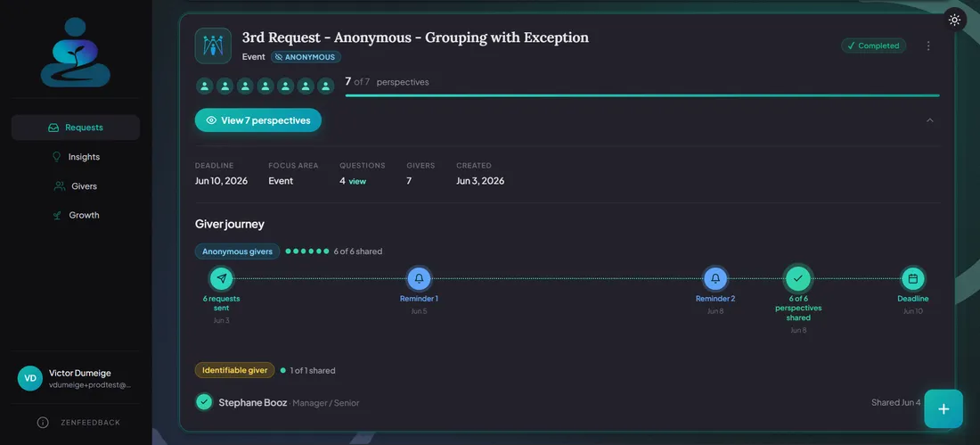The width and height of the screenshot is (980, 445).
Task: Create a new request with plus button
Action: [x=943, y=408]
